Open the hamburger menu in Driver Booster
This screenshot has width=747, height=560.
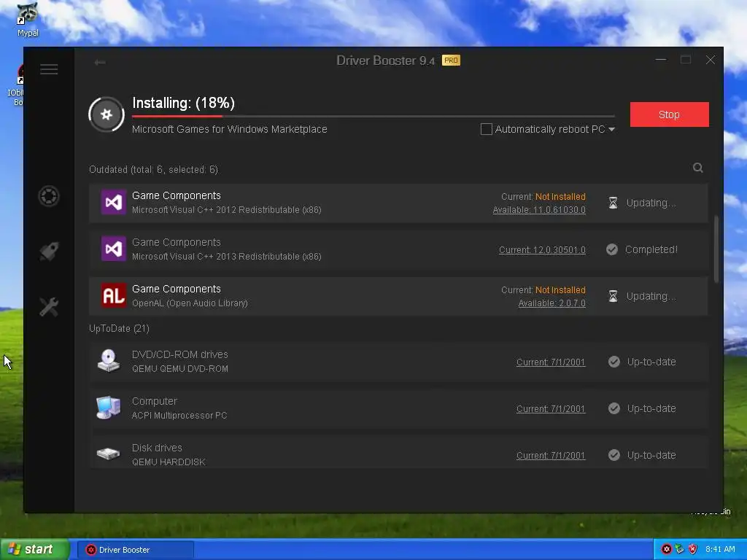49,69
